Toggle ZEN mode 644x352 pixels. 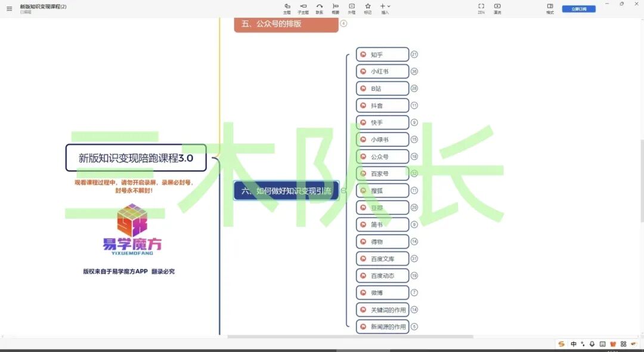[481, 8]
